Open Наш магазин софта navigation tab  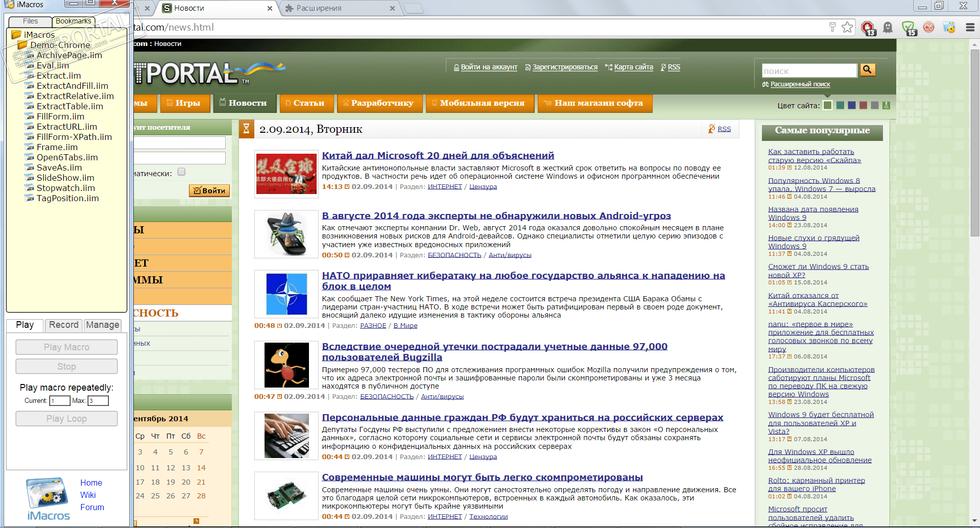pos(595,103)
